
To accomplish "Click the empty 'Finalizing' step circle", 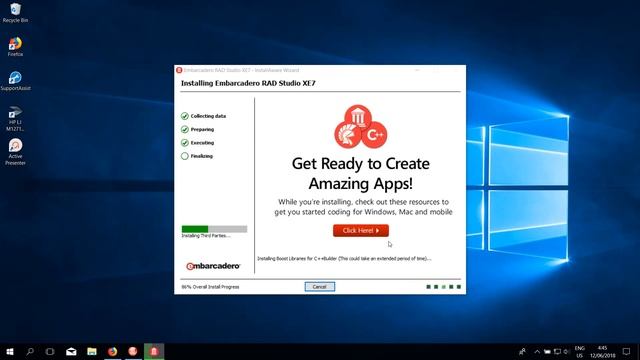I will 184,156.
